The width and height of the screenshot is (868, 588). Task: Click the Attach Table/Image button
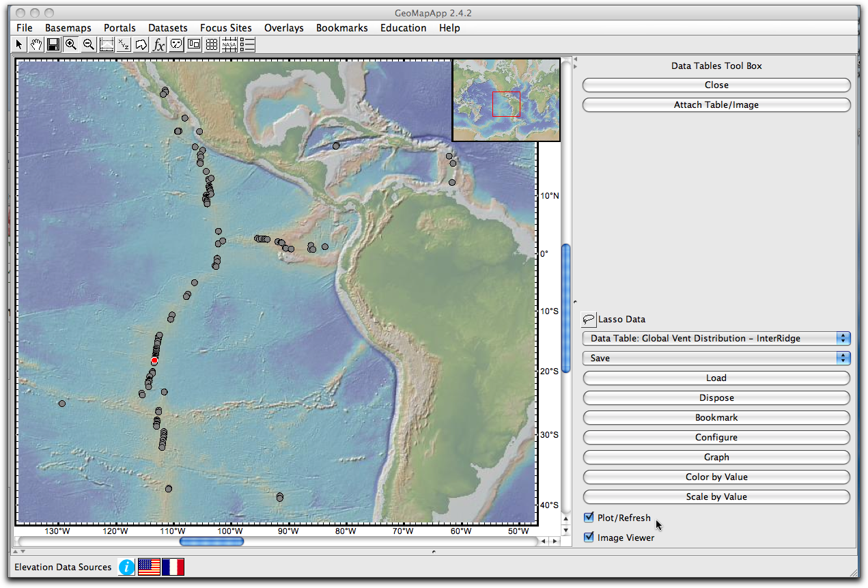pos(716,104)
